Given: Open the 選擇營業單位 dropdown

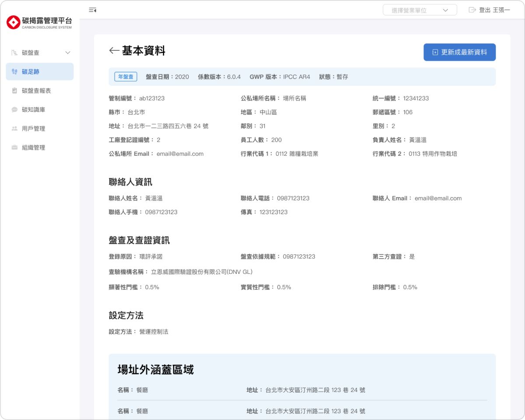Looking at the screenshot, I should click(x=420, y=10).
